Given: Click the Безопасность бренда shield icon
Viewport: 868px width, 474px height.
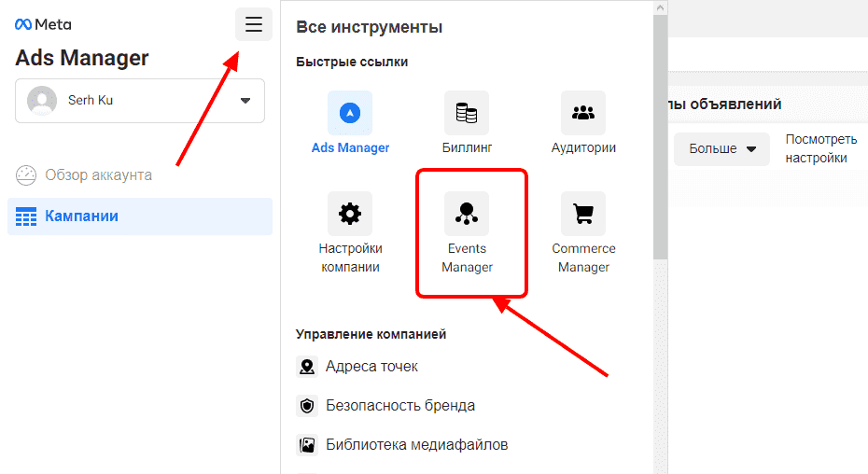Looking at the screenshot, I should [307, 406].
